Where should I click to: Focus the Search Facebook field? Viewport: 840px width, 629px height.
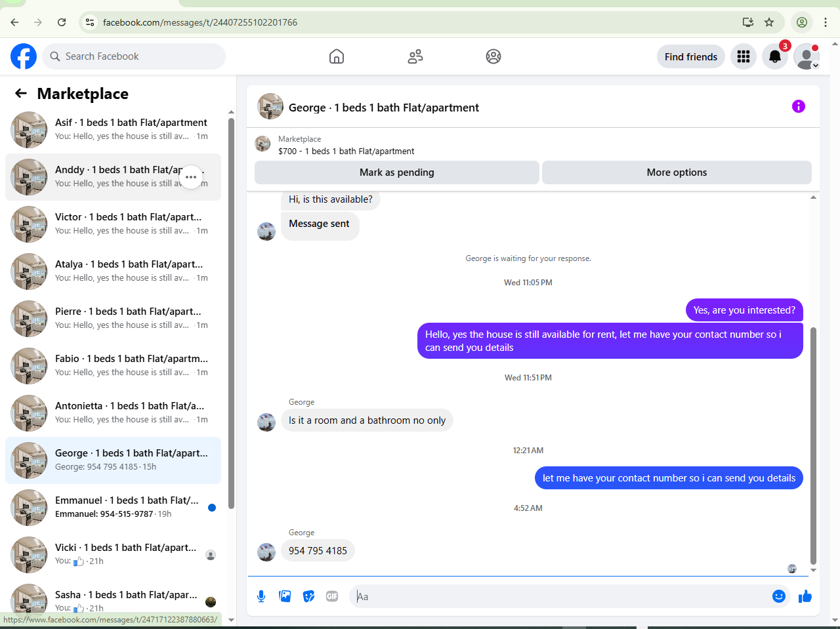[134, 56]
